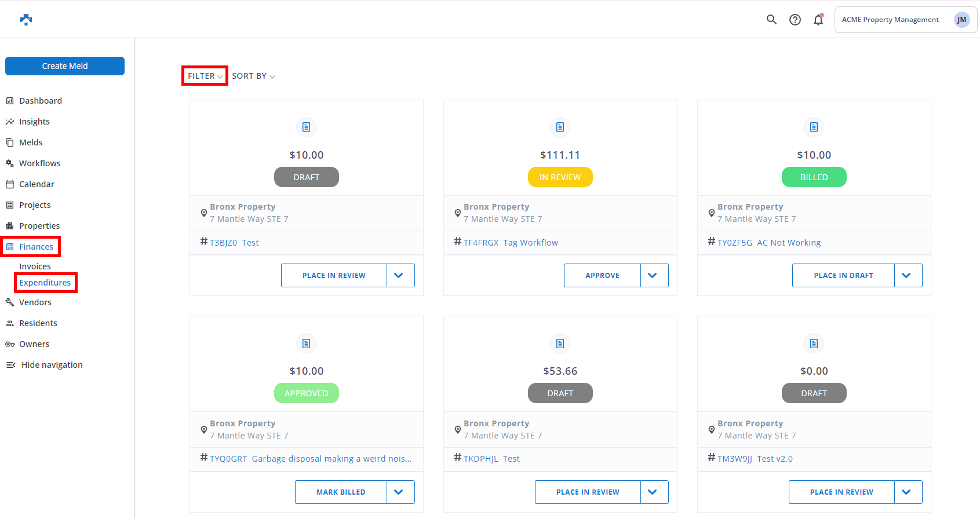980x519 pixels.
Task: Open the TY0ZF5G AC Not Working link
Action: pos(769,243)
